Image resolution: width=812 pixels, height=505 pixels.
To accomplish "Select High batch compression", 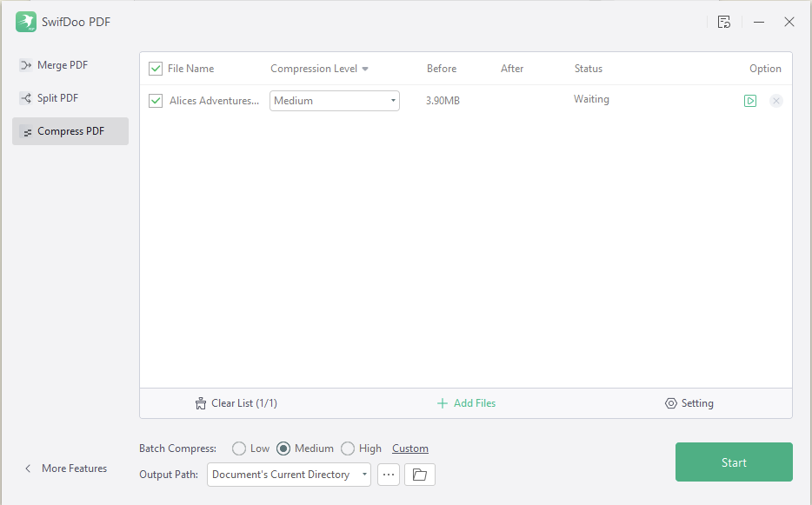I will pyautogui.click(x=348, y=449).
